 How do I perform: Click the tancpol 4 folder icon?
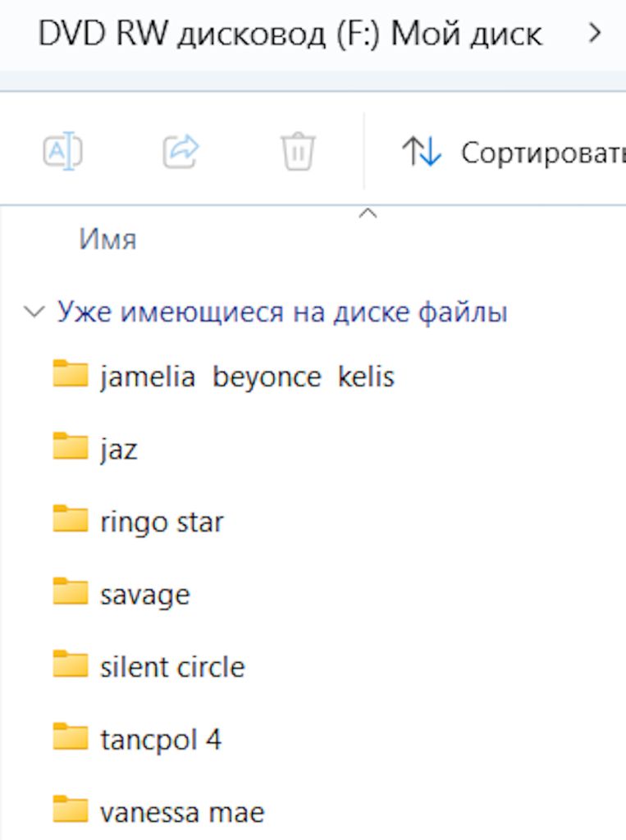click(x=71, y=737)
